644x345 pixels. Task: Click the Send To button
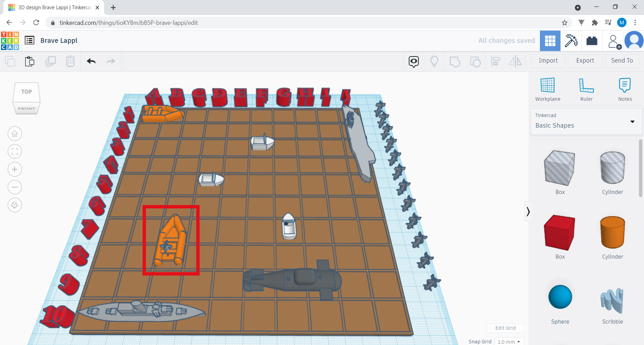click(x=622, y=61)
